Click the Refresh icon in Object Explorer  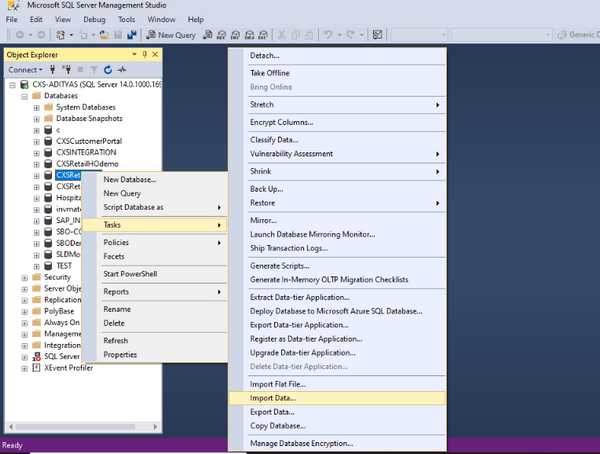pos(108,70)
